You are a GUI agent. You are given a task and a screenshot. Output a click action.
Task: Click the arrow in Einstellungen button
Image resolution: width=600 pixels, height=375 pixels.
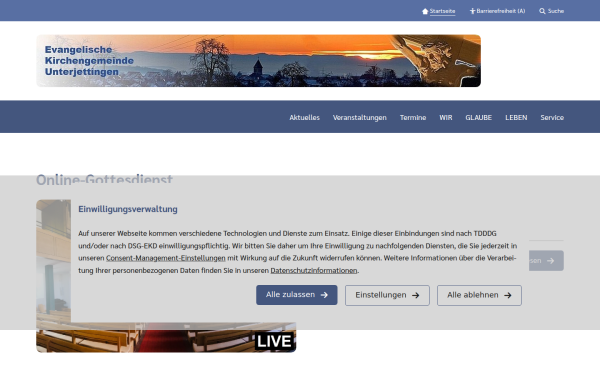tap(416, 295)
